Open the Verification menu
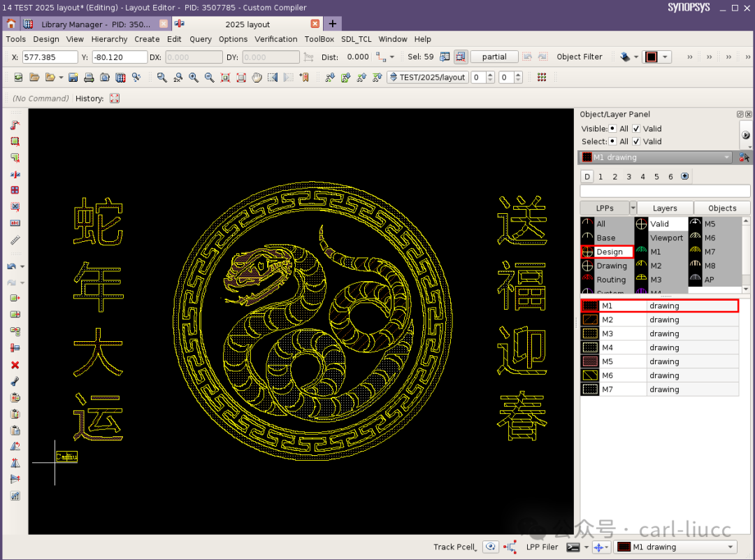This screenshot has height=560, width=755. point(276,39)
